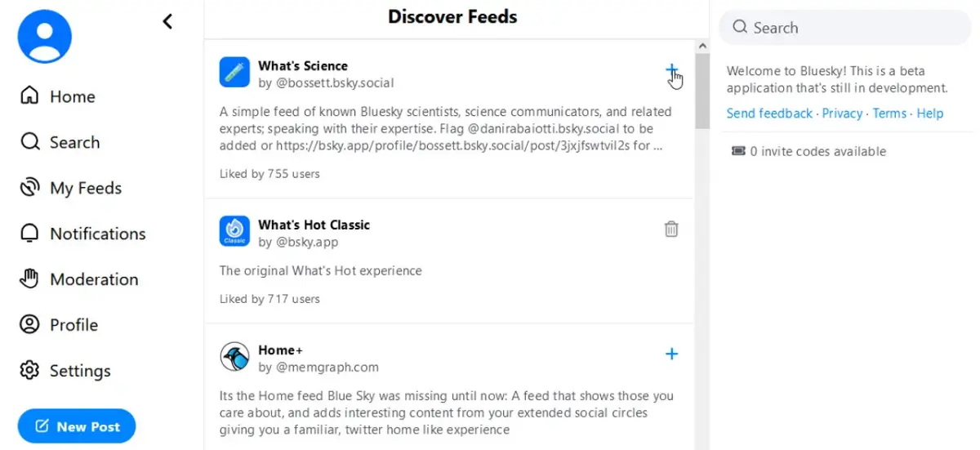Collapse sidebar with back chevron
The image size is (980, 450).
pyautogui.click(x=167, y=21)
